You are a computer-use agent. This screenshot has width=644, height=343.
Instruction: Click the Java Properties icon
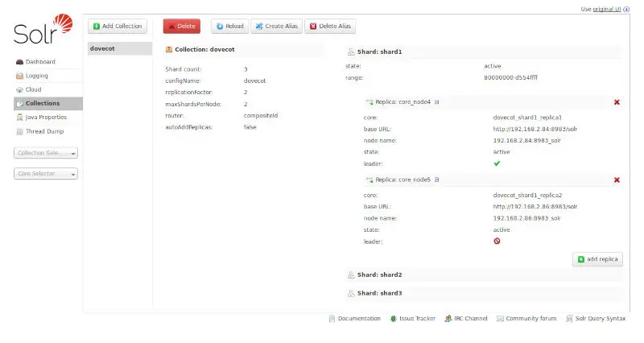click(19, 117)
